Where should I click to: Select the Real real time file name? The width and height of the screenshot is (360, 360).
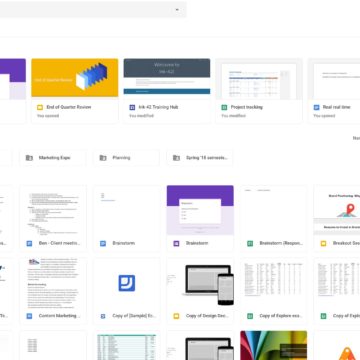337,107
